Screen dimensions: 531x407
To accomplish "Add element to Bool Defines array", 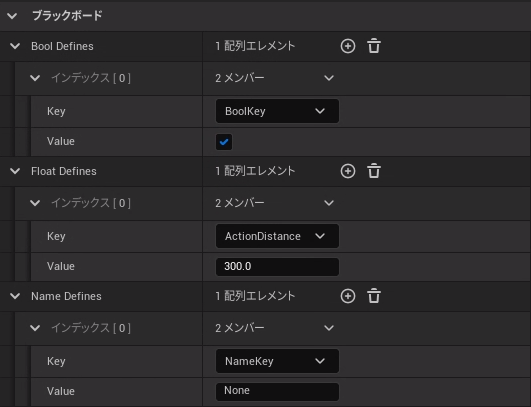I will point(348,46).
